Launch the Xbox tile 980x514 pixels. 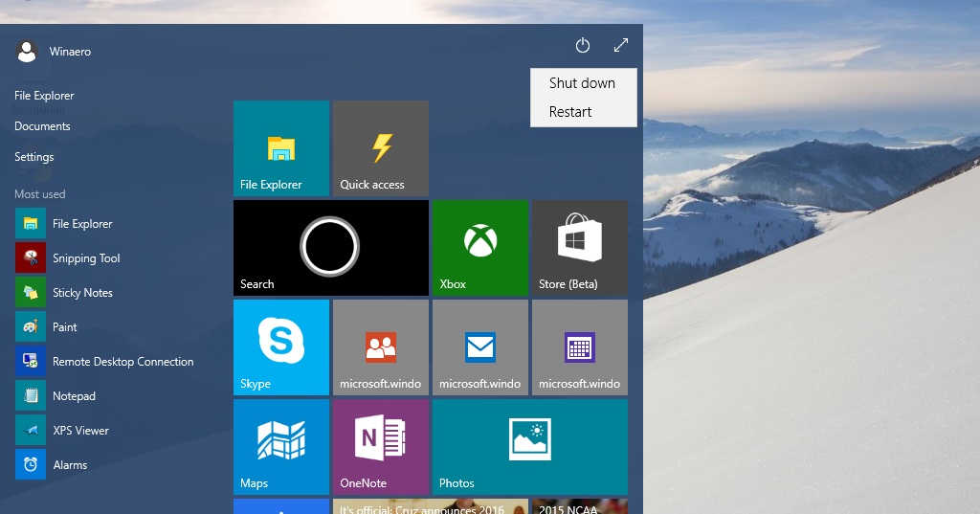click(480, 248)
